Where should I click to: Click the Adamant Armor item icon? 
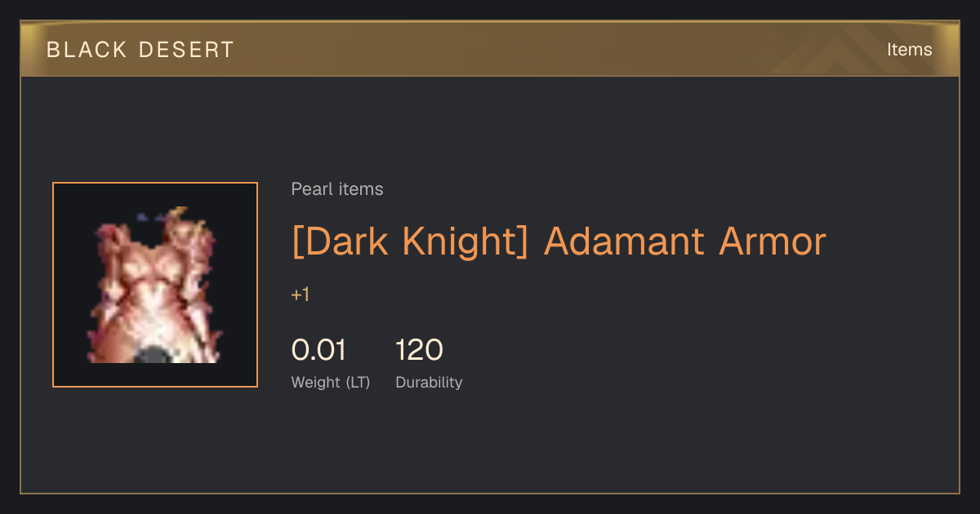(x=155, y=285)
